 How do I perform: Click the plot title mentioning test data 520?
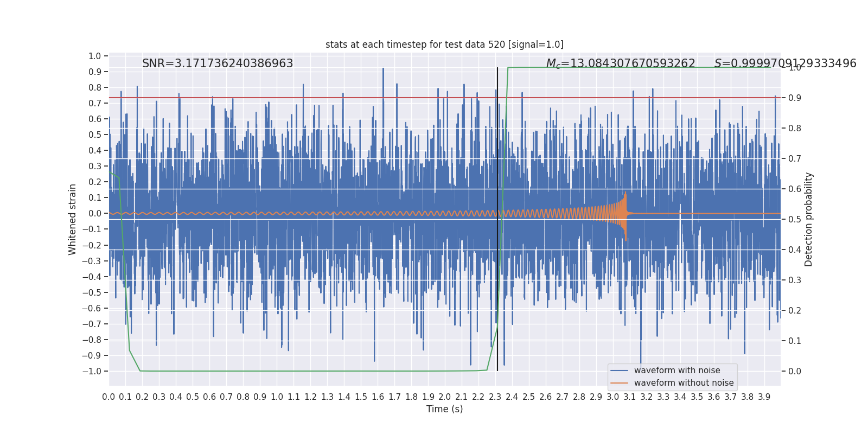tap(444, 44)
